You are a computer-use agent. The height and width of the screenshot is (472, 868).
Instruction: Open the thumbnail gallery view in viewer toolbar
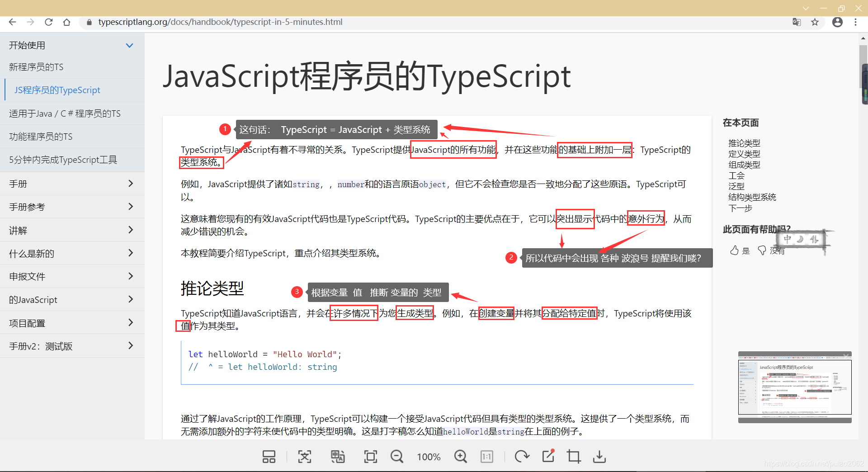[269, 457]
